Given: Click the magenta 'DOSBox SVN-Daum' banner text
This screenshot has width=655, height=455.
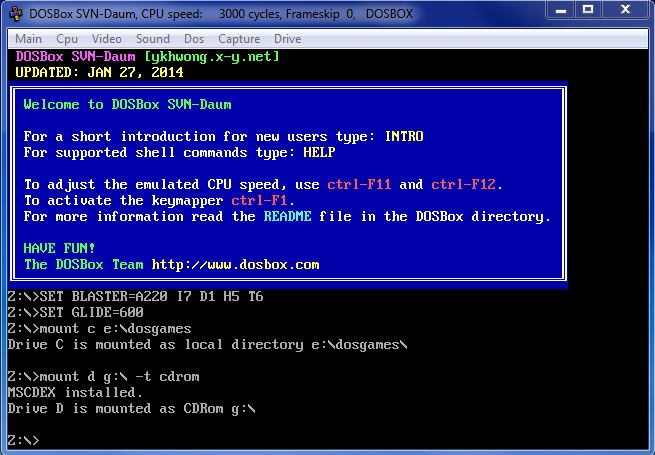Looking at the screenshot, I should click(x=76, y=56).
